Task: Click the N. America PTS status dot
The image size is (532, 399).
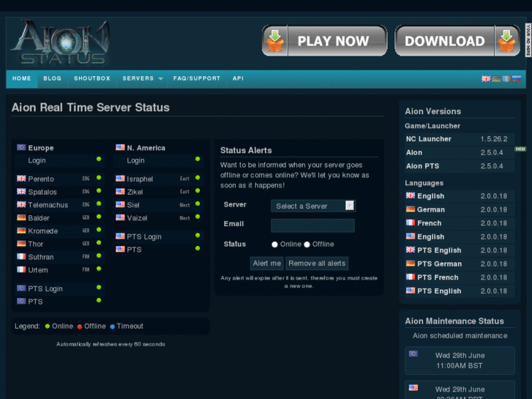Action: (x=198, y=248)
